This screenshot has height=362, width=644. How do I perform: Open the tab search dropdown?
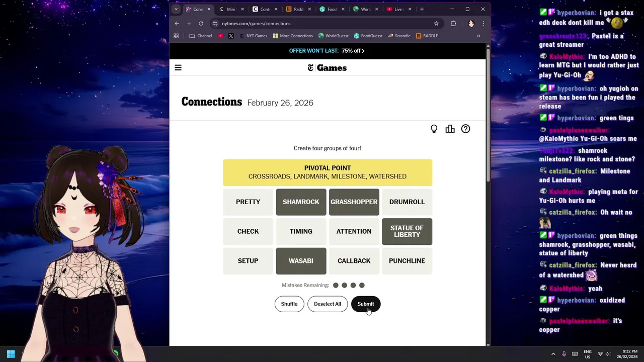[176, 9]
